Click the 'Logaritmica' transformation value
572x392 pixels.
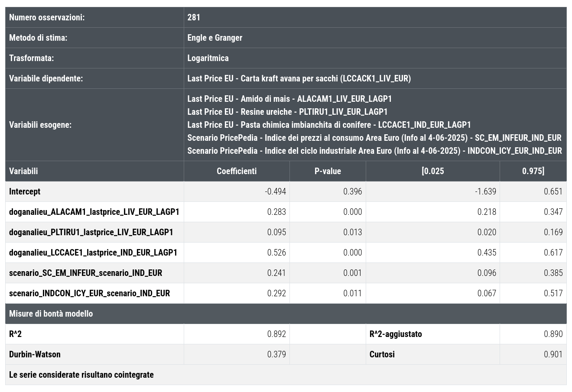click(208, 58)
